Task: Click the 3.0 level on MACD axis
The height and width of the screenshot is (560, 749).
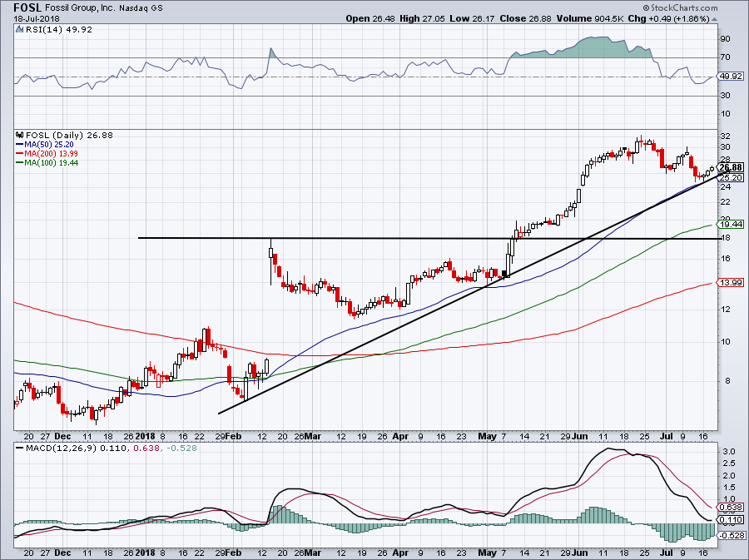Action: click(728, 452)
